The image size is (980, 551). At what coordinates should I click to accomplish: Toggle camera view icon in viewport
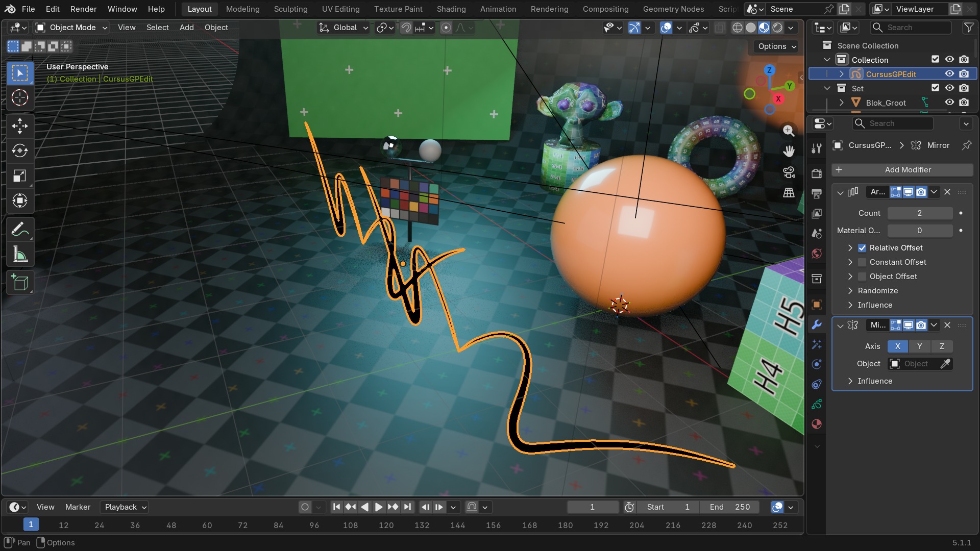[789, 172]
